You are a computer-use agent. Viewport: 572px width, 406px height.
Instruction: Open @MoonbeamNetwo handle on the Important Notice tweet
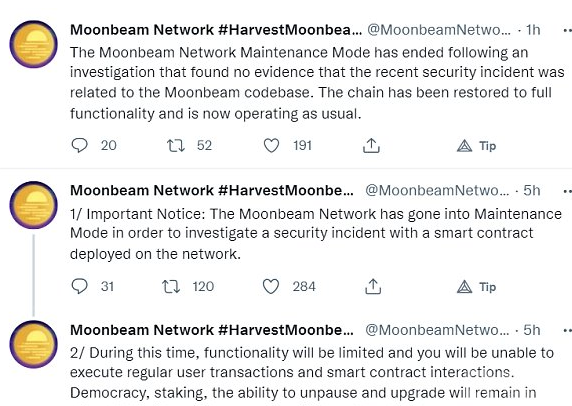pos(437,190)
